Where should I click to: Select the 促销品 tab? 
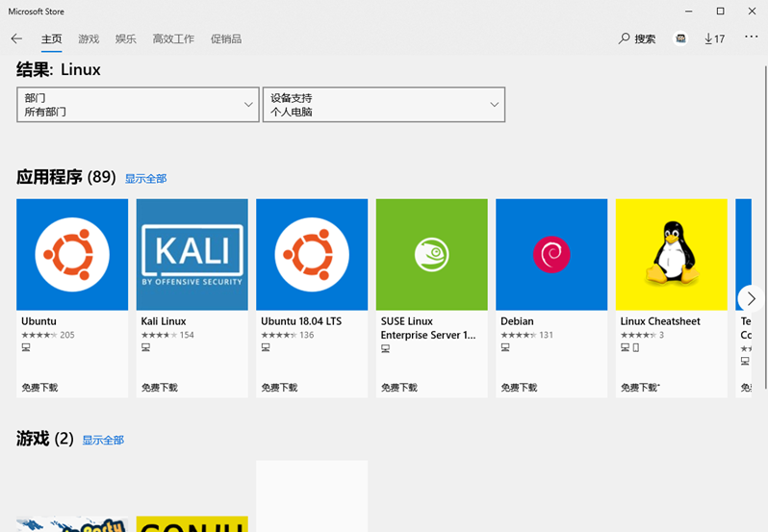tap(226, 39)
